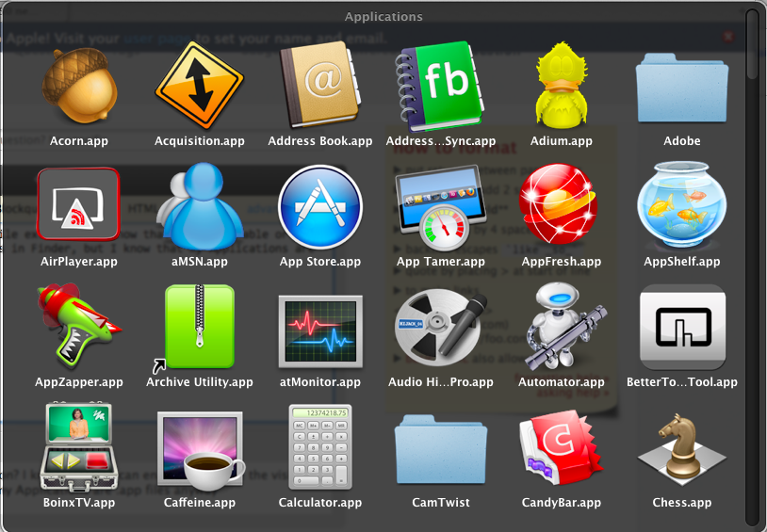
Task: Click the CamTwist label
Action: [x=441, y=503]
